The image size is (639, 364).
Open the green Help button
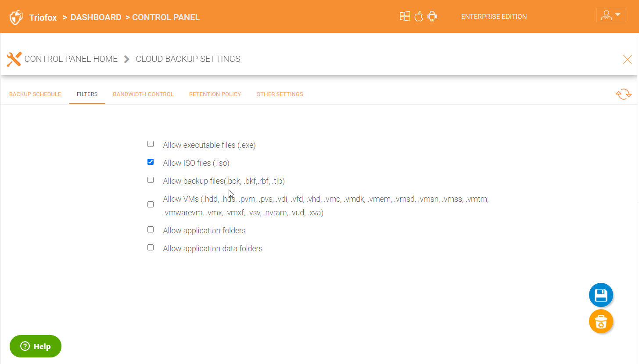tap(36, 346)
